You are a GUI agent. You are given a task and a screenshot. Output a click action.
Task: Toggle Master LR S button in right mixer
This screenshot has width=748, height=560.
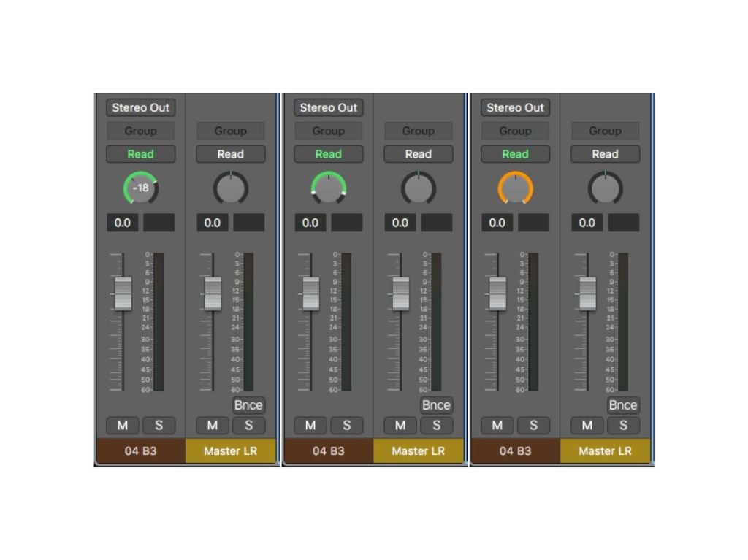tap(623, 426)
